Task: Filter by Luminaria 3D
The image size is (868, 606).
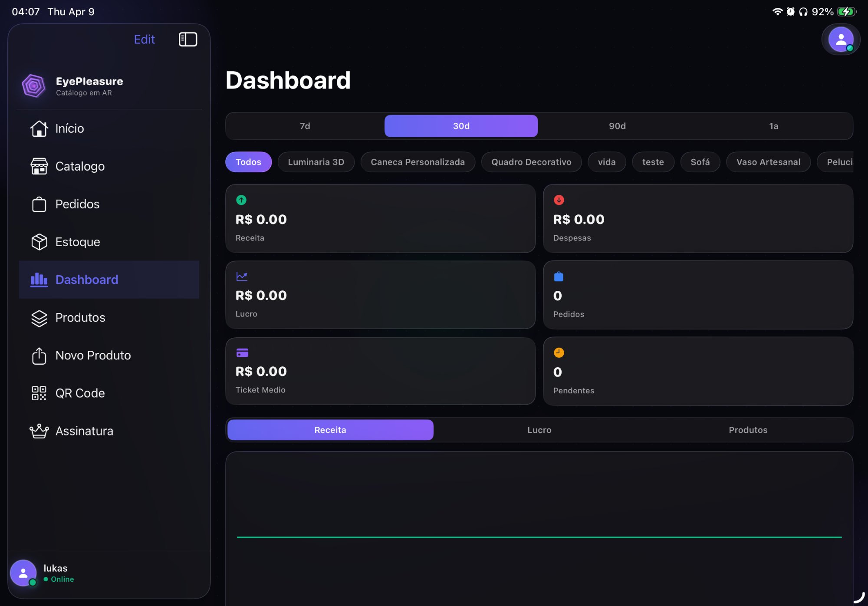Action: pyautogui.click(x=316, y=162)
